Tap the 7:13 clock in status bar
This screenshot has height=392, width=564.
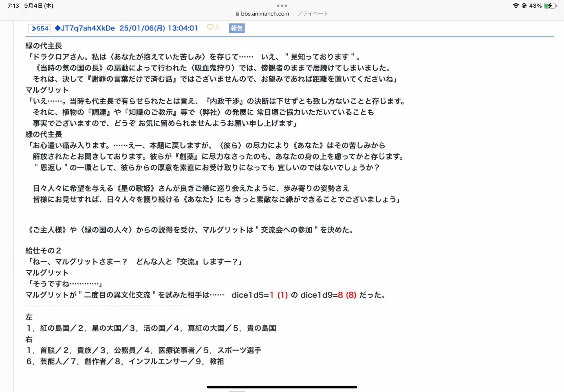13,6
